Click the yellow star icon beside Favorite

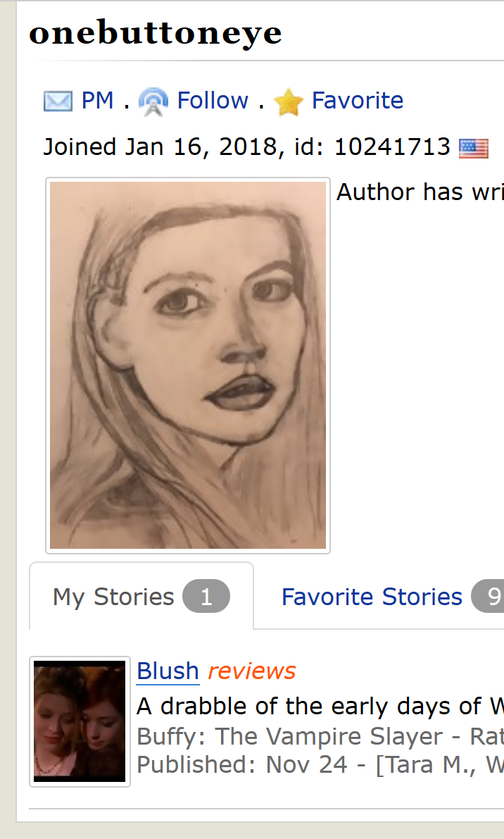pos(288,102)
